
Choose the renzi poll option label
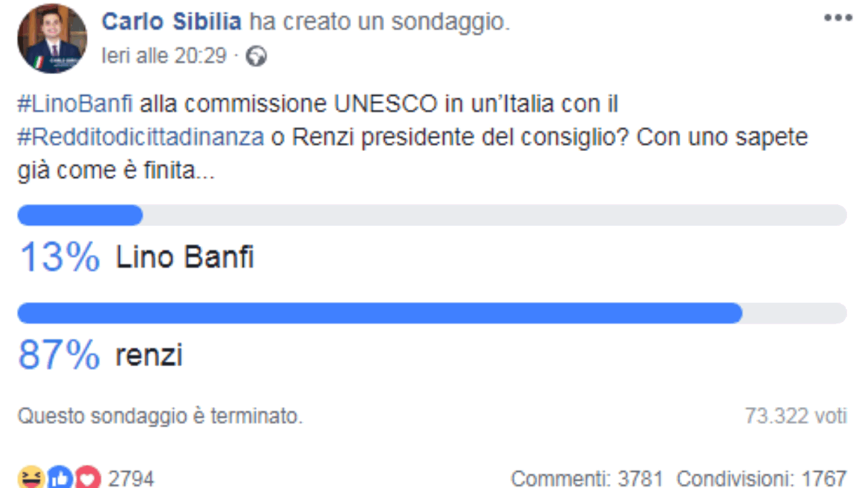(x=149, y=355)
